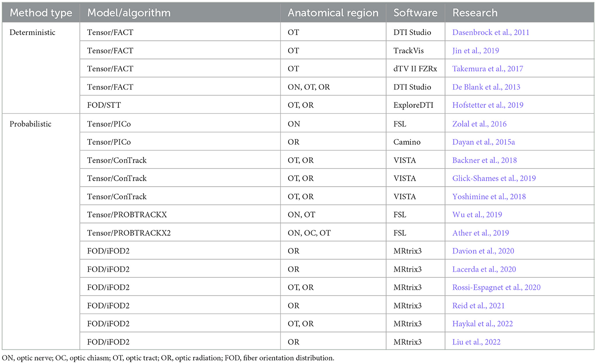Open the Hofstetter et al., 2019 citation
The height and width of the screenshot is (364, 597).
[488, 105]
